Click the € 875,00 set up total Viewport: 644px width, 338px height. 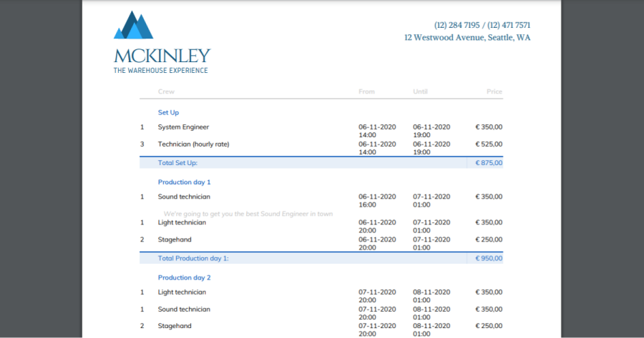[x=489, y=163]
